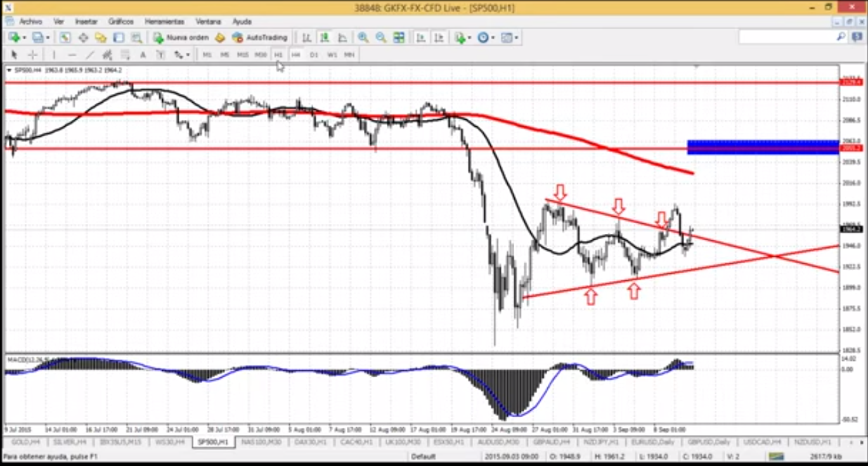868x466 pixels.
Task: Toggle the AutoTrading button
Action: tap(260, 37)
